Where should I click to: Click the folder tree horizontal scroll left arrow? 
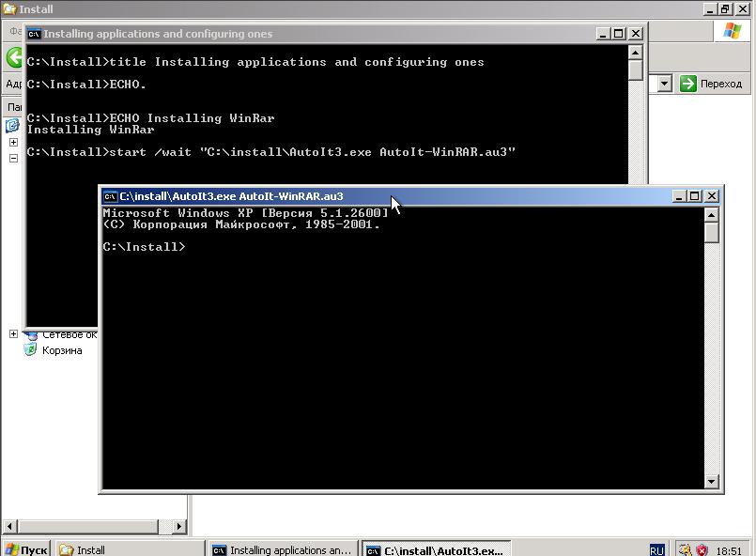coord(9,526)
